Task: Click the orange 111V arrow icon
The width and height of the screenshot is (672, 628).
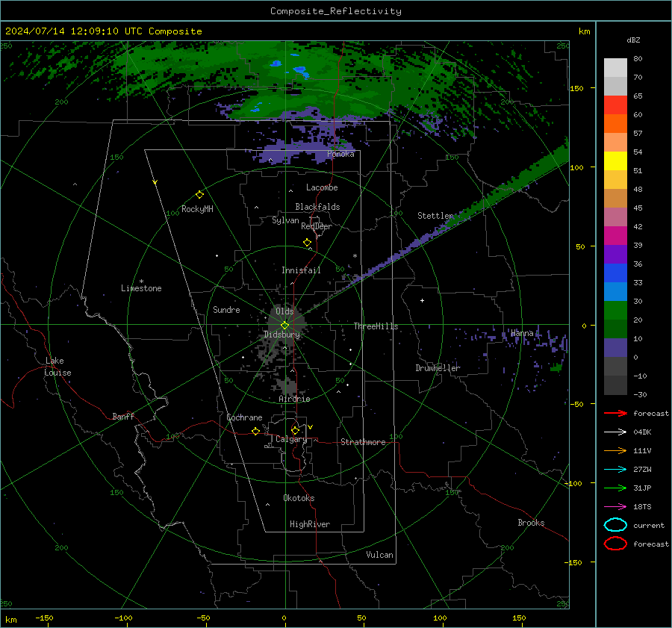Action: 615,450
